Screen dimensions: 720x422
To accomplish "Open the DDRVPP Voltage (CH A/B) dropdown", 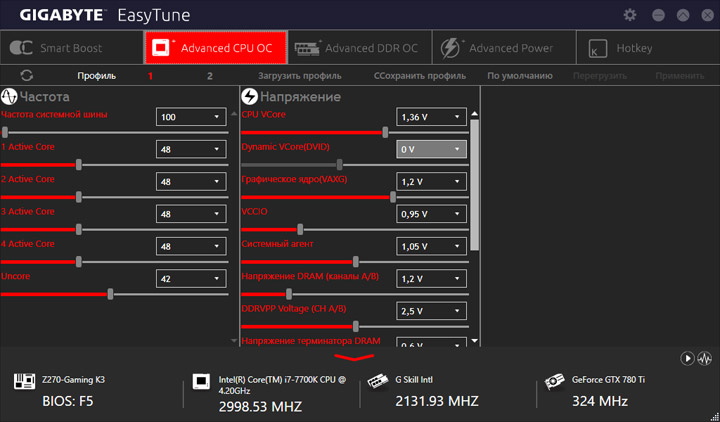I will tap(431, 311).
